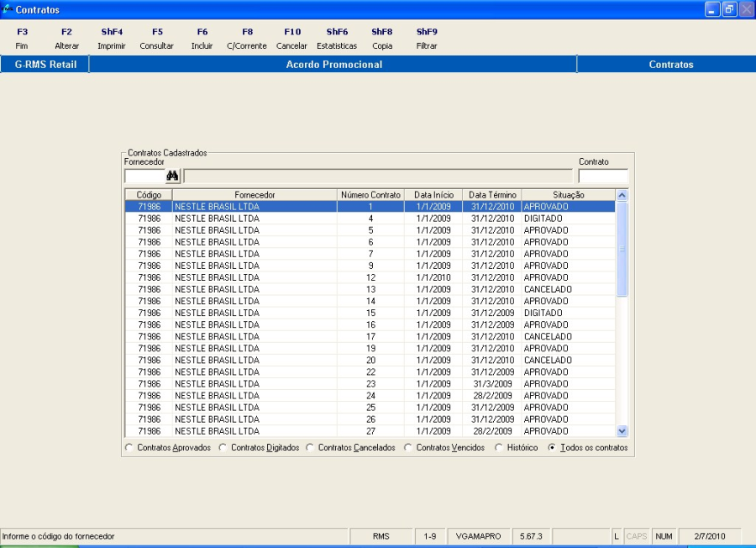Select the Todos os contratos radio button
Screen dimensions: 756x548
(x=552, y=448)
